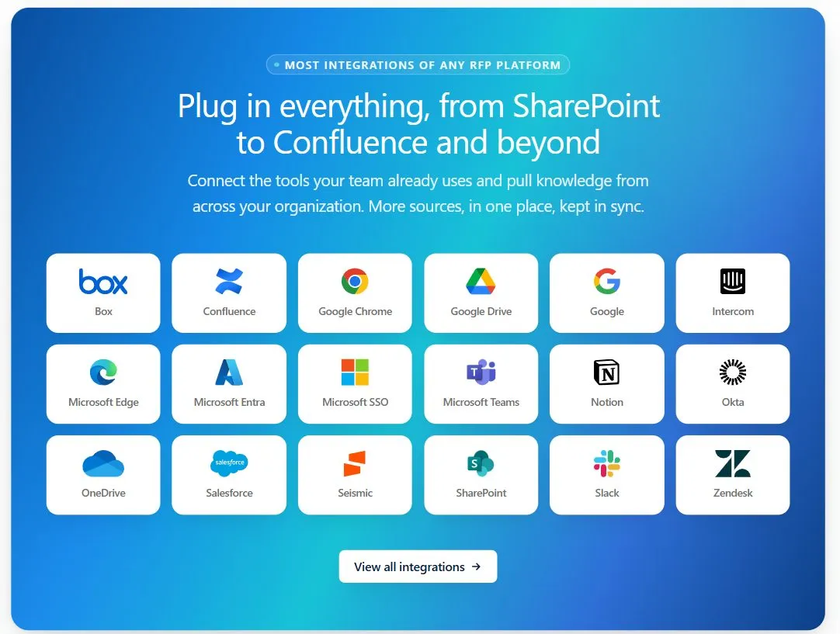Select the Seismic label text
This screenshot has height=634, width=840.
point(356,494)
